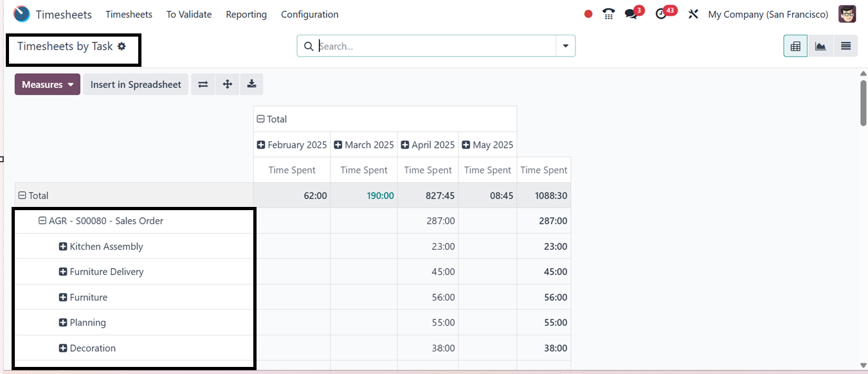
Task: Focus the Search input field
Action: (x=436, y=46)
